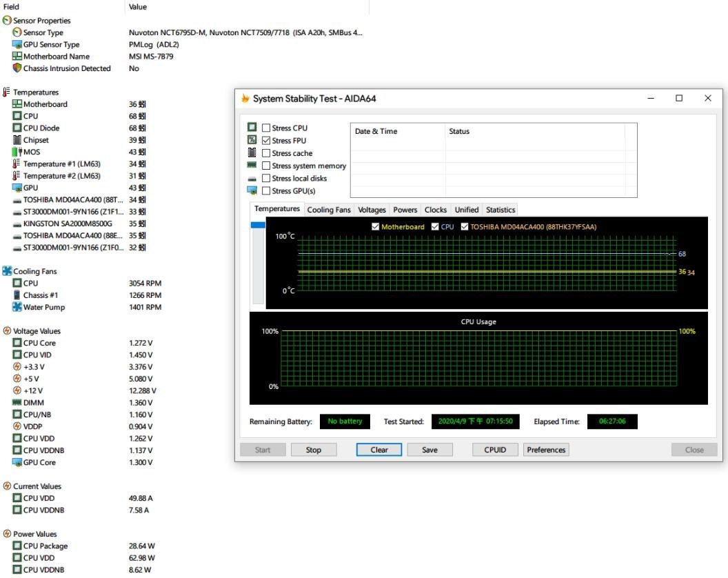
Task: Switch to the Temperatures tab
Action: pos(276,209)
